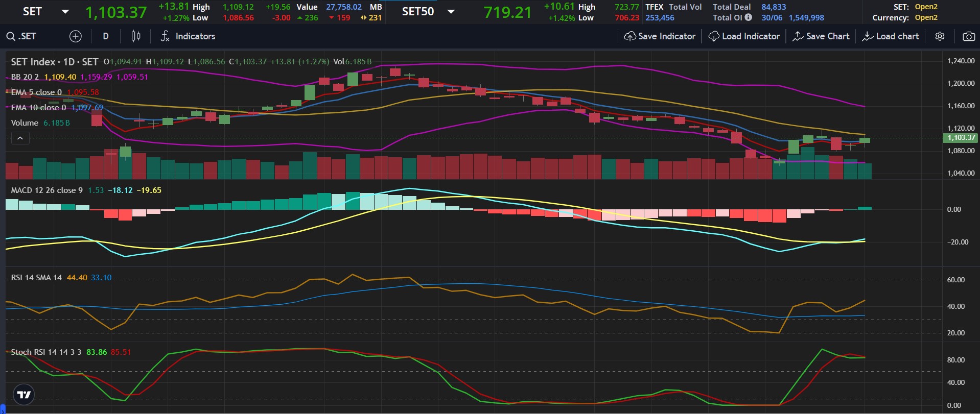Image resolution: width=980 pixels, height=414 pixels.
Task: Click the unchanged count 231
Action: 375,18
